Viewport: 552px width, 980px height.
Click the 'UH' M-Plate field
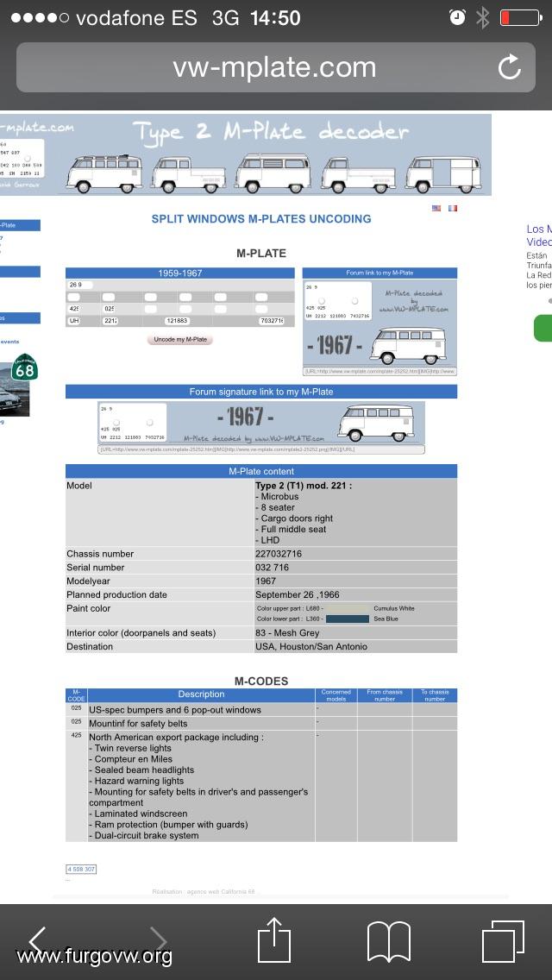point(74,321)
